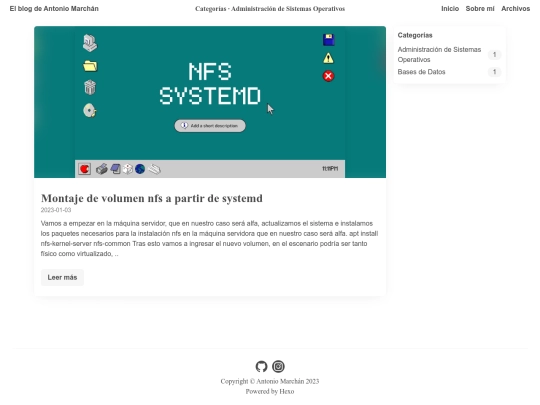This screenshot has height=405, width=540.
Task: Click the post excerpt starting Vamos a empezar
Action: click(x=209, y=239)
